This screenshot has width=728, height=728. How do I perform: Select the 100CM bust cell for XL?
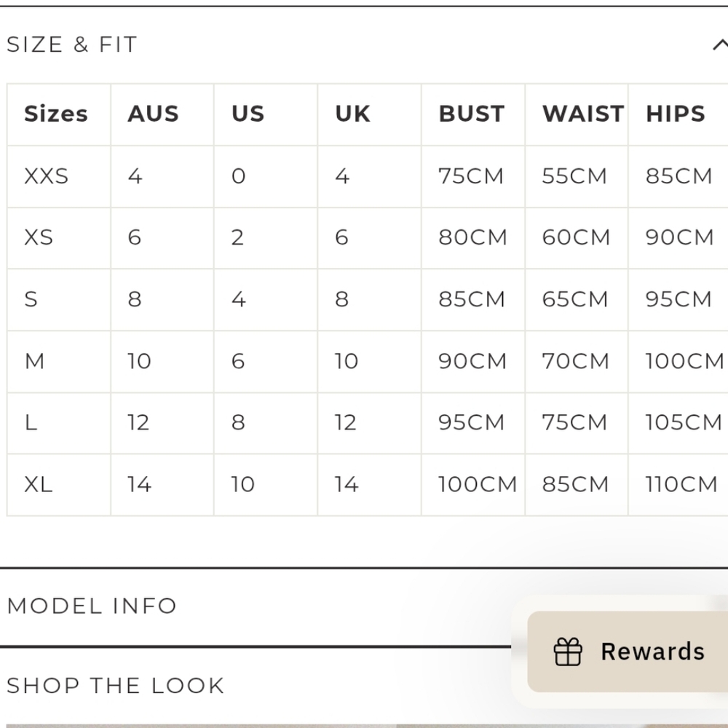pos(478,484)
